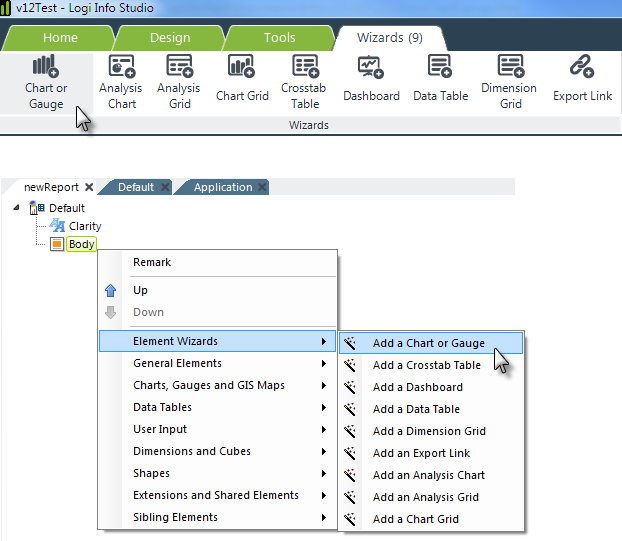This screenshot has width=622, height=541.
Task: Open the Crosstab Table wizard
Action: click(x=305, y=82)
